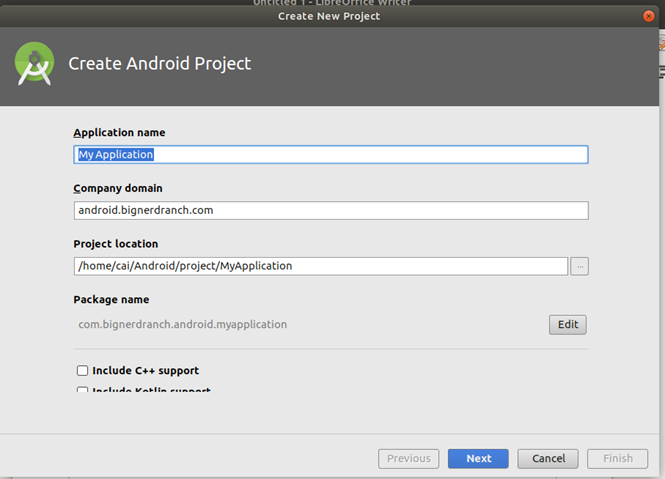Open the project location browse button
Viewport: 665px width, 479px height.
coord(579,266)
